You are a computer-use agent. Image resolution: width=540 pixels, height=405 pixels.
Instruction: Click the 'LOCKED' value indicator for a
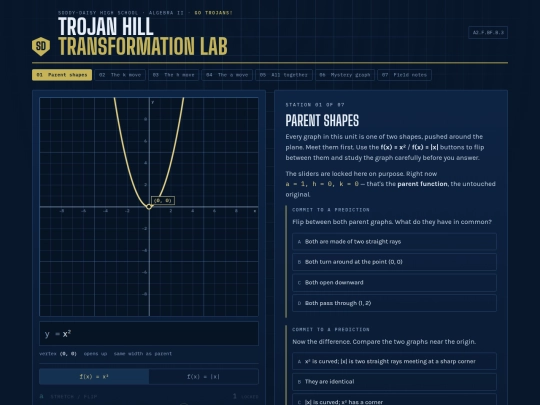tap(249, 397)
